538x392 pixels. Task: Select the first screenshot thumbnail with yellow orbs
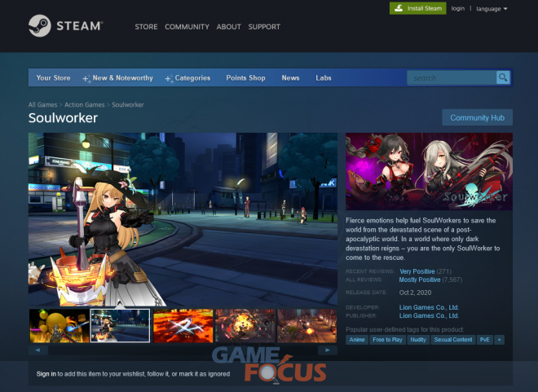pos(59,326)
